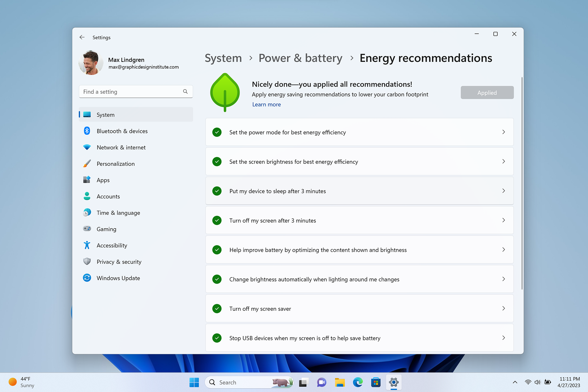Expand Change brightness automatically setting
The height and width of the screenshot is (392, 588).
click(504, 279)
